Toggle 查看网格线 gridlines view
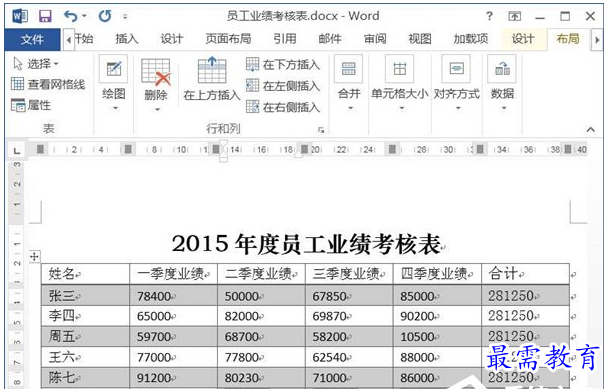 [48, 84]
